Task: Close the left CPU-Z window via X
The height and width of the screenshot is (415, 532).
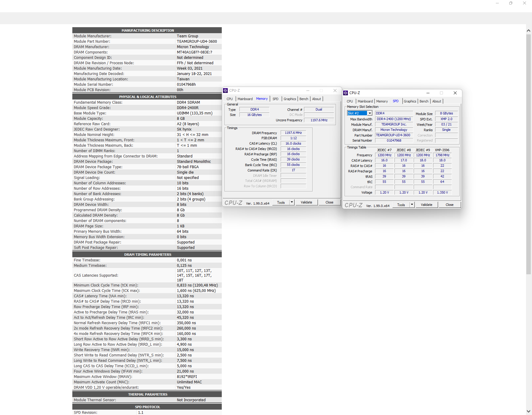Action: [x=335, y=91]
